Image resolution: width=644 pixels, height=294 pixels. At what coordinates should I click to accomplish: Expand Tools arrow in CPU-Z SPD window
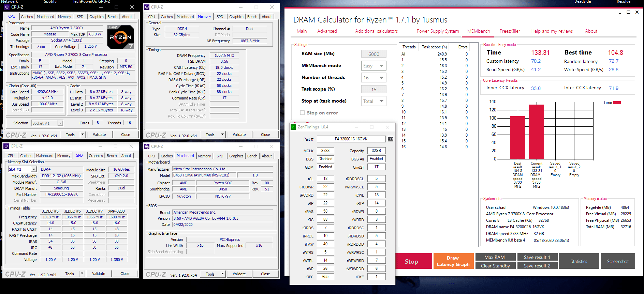pyautogui.click(x=82, y=274)
